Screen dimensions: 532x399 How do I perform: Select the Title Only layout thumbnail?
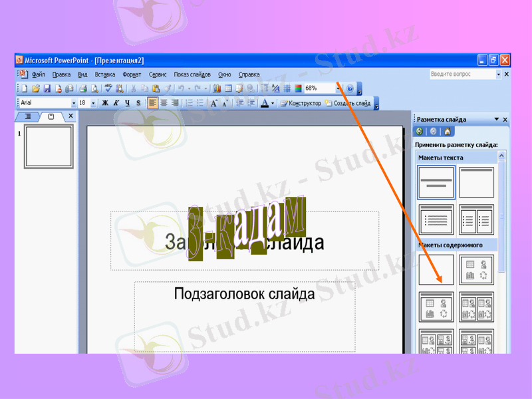pos(476,182)
